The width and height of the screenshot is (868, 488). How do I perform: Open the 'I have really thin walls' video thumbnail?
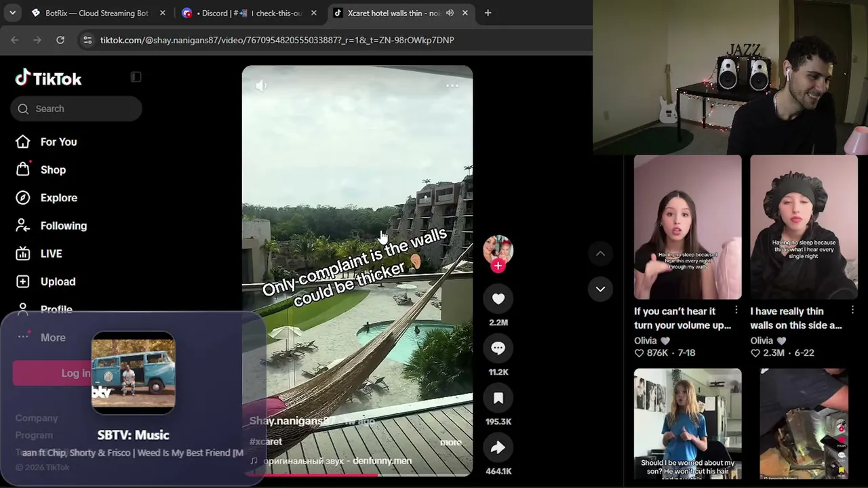tap(804, 227)
